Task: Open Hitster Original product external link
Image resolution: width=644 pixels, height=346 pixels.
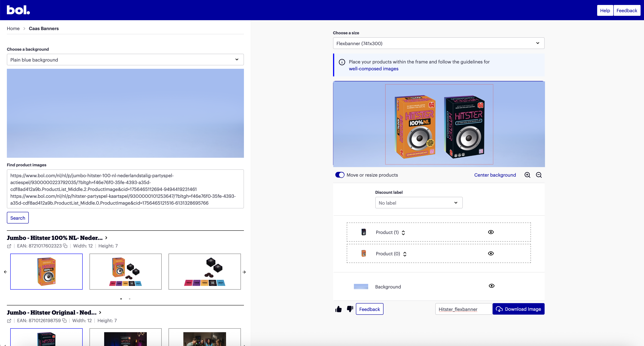Action: click(9, 321)
